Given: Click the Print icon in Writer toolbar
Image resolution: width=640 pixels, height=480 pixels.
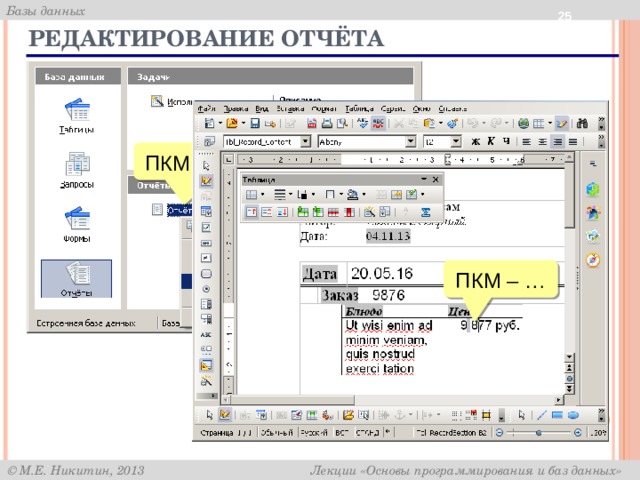Looking at the screenshot, I should (327, 123).
